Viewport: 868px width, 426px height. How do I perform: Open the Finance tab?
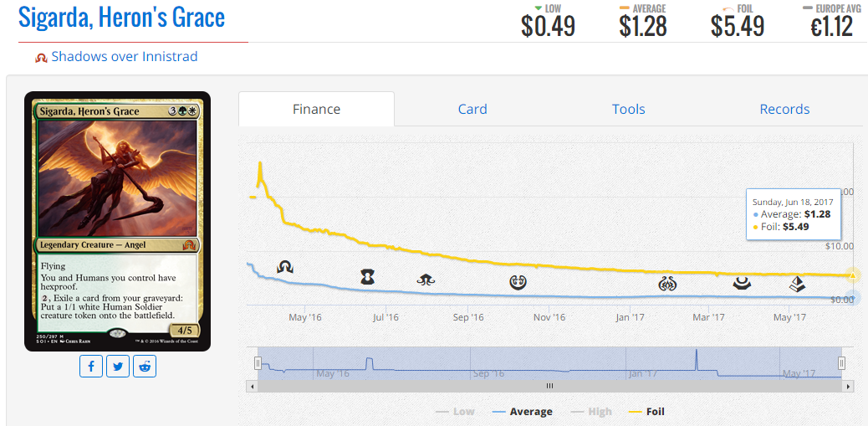(317, 109)
